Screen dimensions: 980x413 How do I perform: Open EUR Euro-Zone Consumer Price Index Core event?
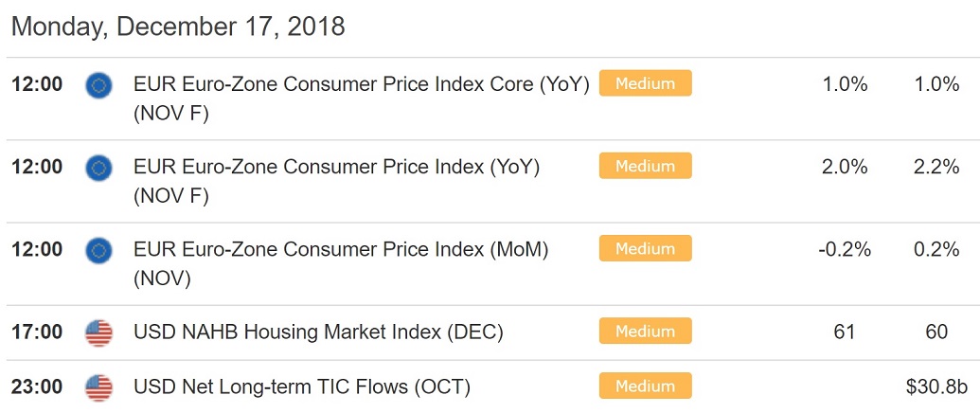pyautogui.click(x=362, y=99)
